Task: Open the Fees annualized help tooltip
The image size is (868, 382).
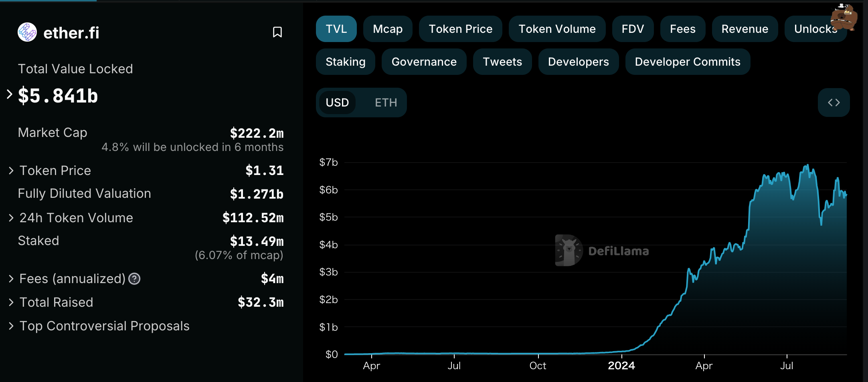Action: click(x=134, y=279)
